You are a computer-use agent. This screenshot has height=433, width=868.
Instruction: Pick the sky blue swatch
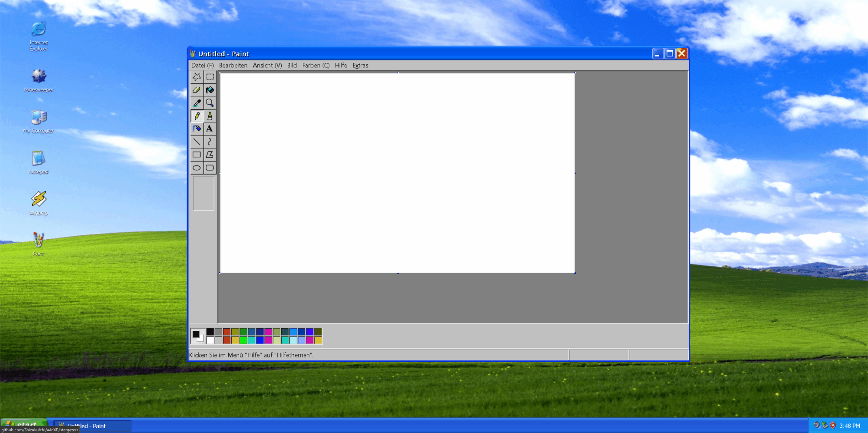pyautogui.click(x=293, y=332)
